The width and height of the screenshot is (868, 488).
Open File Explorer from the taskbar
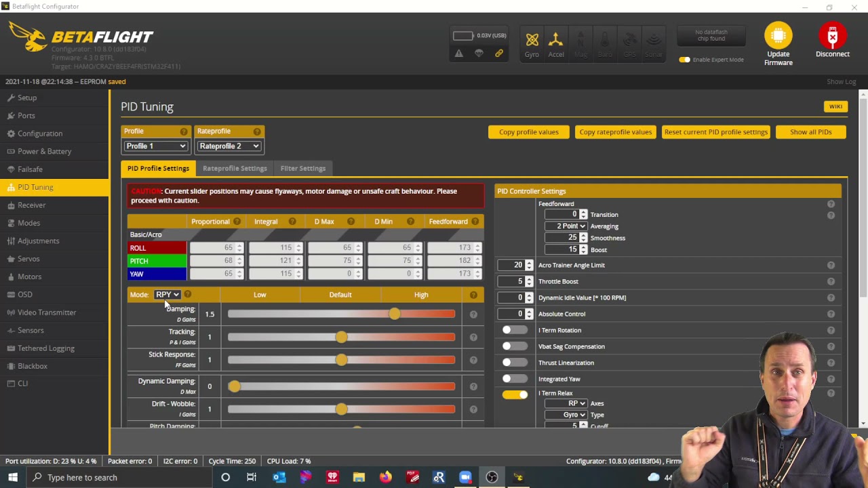point(359,477)
